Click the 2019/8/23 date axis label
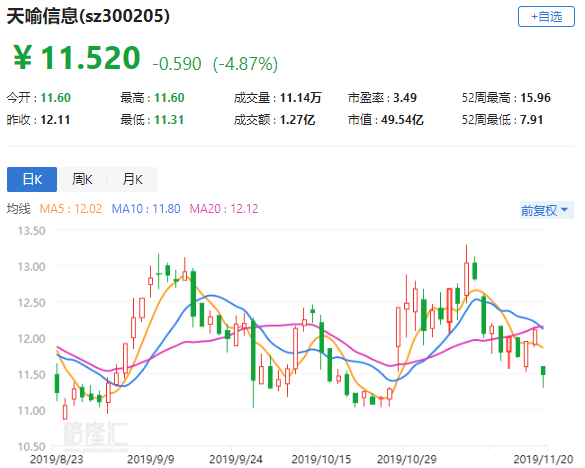The image size is (585, 468). [56, 459]
